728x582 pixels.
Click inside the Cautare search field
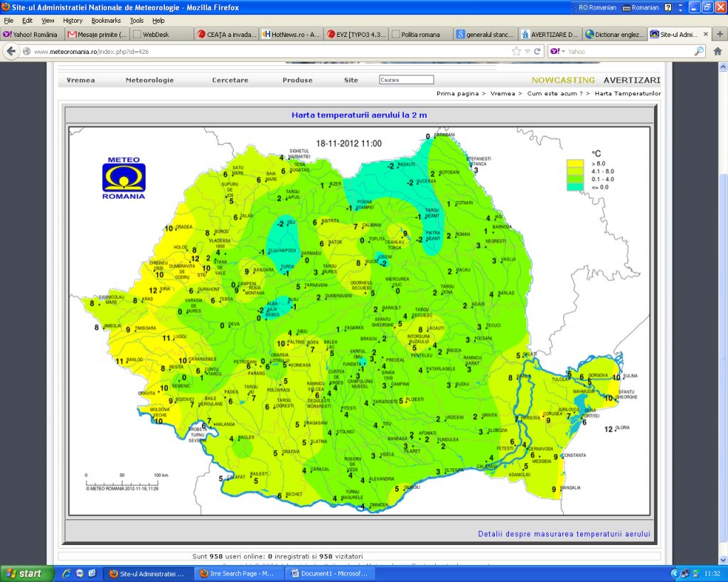(x=406, y=80)
